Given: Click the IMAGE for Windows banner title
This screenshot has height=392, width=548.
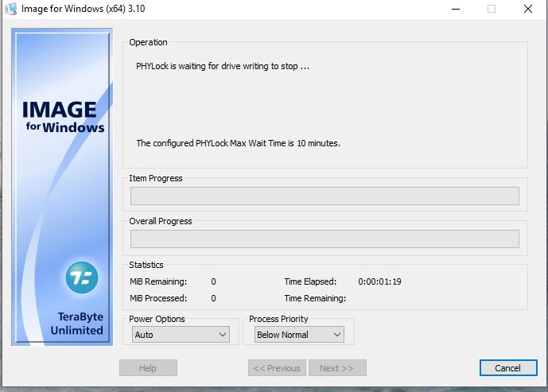Looking at the screenshot, I should coord(64,117).
